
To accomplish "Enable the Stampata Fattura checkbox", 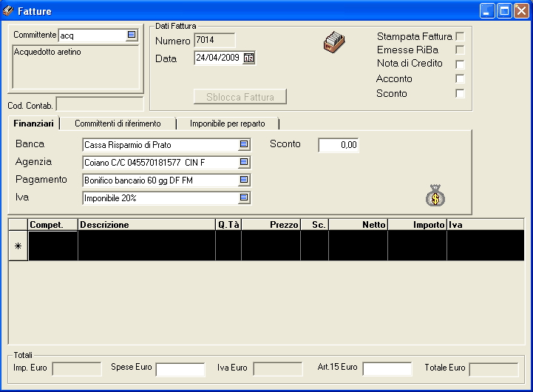I will (x=460, y=36).
